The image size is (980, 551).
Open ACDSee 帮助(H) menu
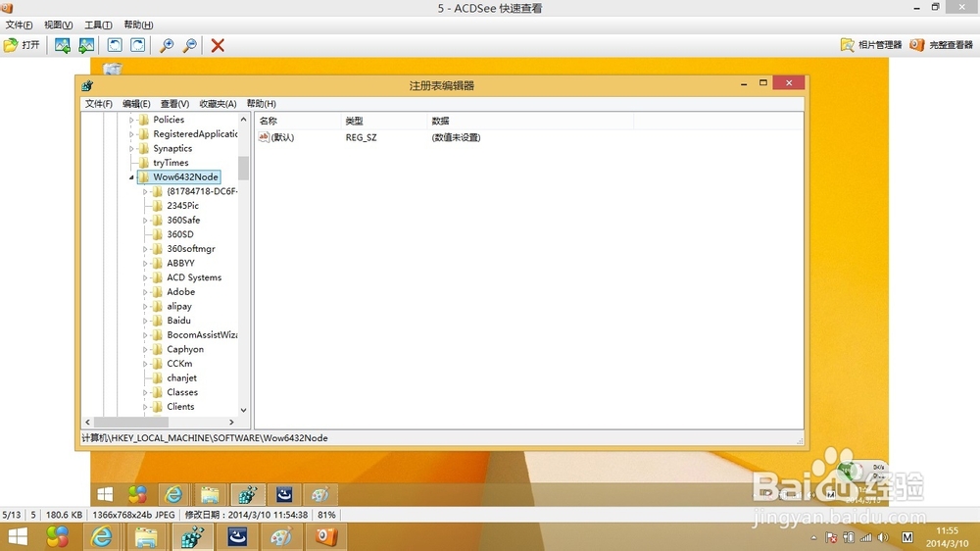(x=138, y=25)
